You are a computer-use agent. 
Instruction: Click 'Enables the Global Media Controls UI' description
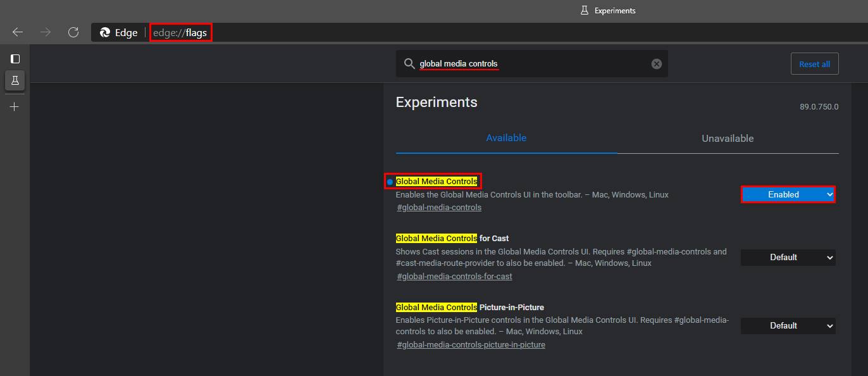[x=532, y=195]
